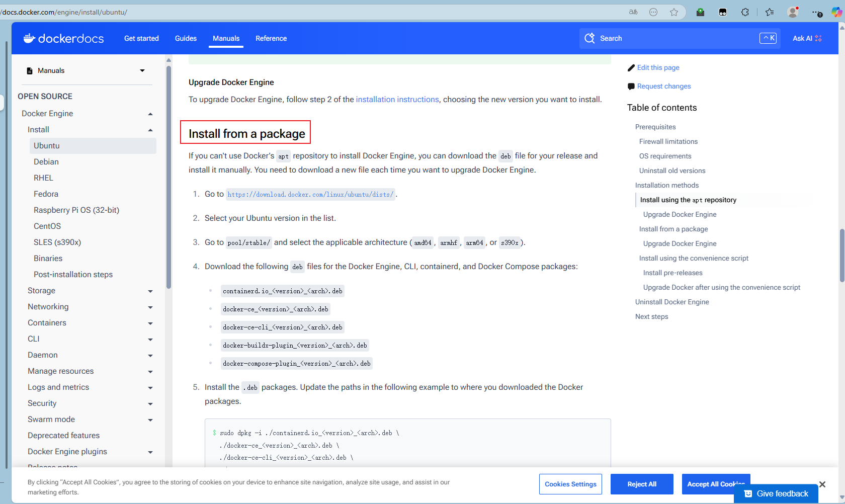The width and height of the screenshot is (845, 504).
Task: Follow the installation instructions link
Action: coord(397,100)
